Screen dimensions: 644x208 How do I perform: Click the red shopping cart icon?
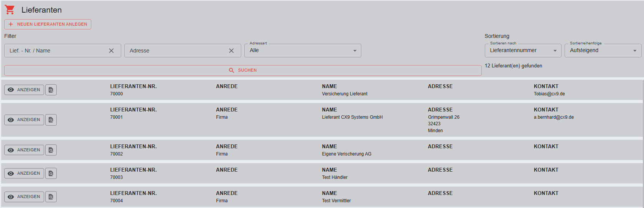click(10, 10)
